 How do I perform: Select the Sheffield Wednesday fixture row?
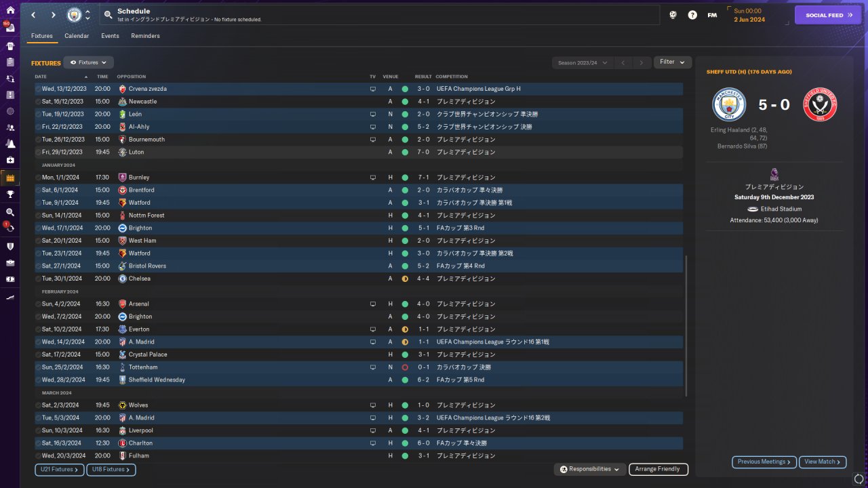tap(359, 380)
